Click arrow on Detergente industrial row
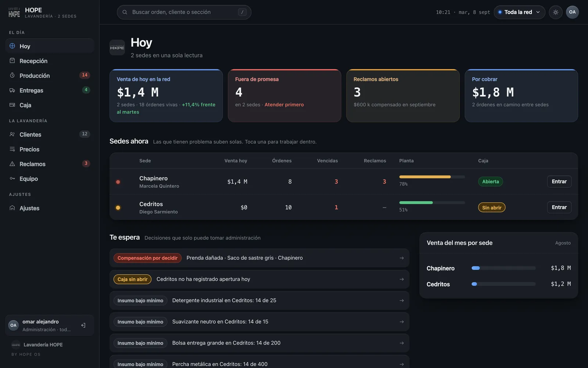This screenshot has height=368, width=588. pos(402,301)
